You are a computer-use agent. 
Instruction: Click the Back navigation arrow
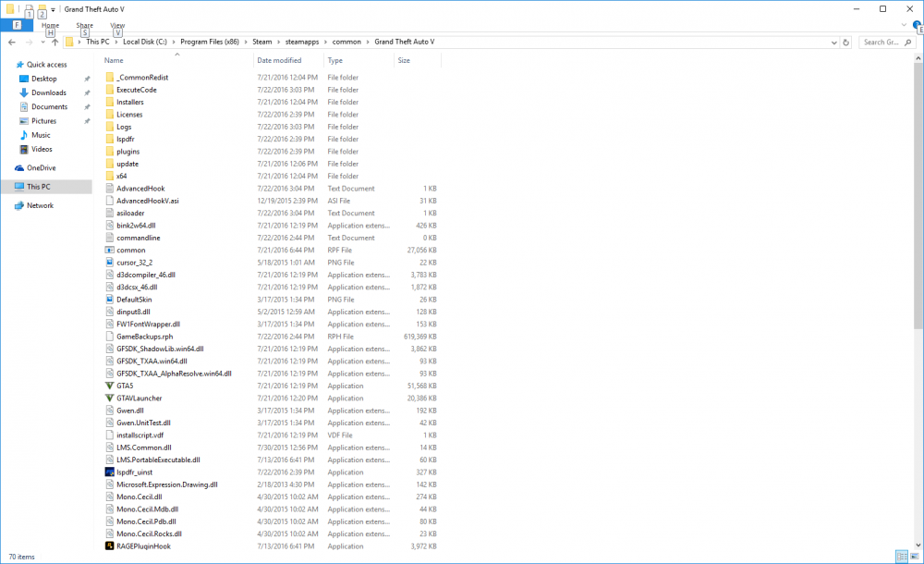coord(12,42)
